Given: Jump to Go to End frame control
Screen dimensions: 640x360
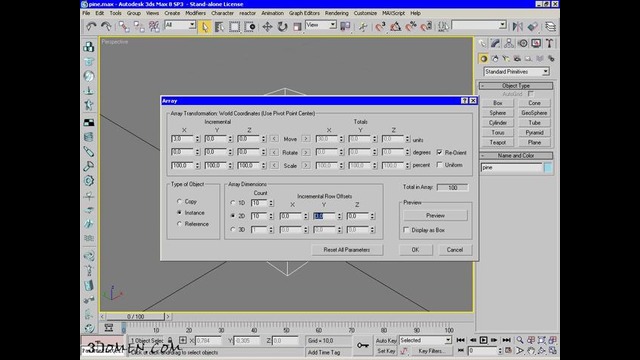Looking at the screenshot, I should 506,340.
